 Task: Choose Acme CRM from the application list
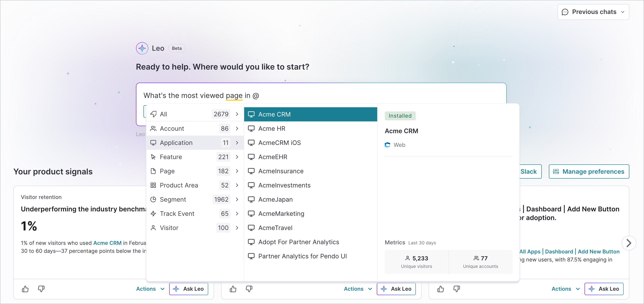coord(310,114)
